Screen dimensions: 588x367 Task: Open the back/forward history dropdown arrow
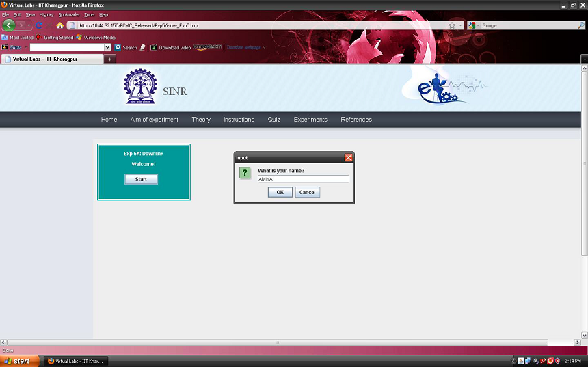coord(30,25)
